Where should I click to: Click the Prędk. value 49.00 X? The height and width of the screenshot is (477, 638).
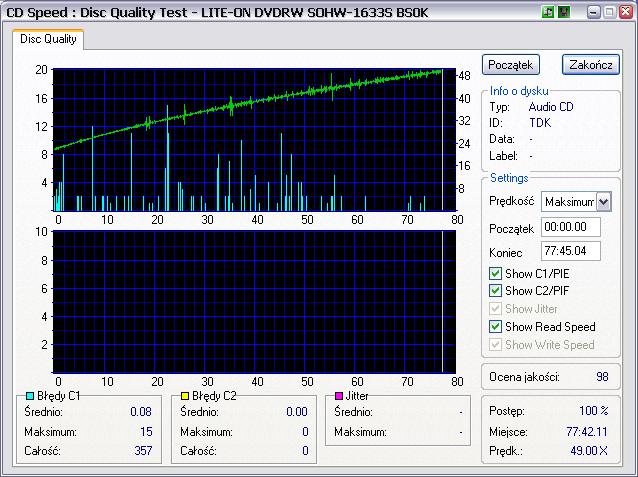pyautogui.click(x=589, y=451)
